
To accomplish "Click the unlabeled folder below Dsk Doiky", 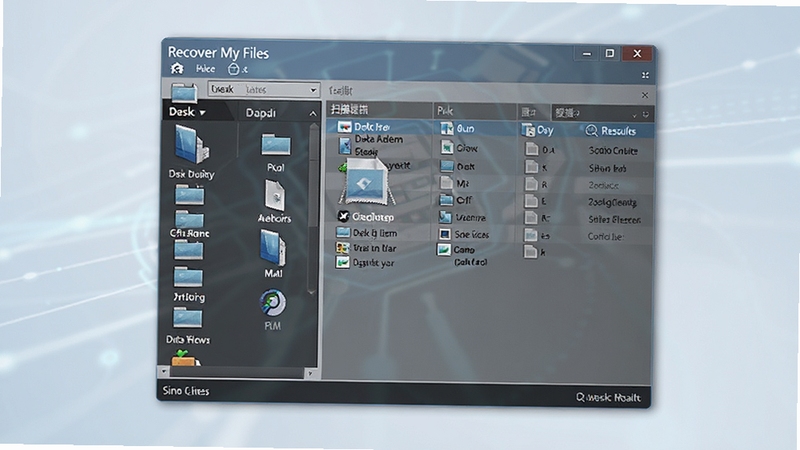I will (x=190, y=195).
